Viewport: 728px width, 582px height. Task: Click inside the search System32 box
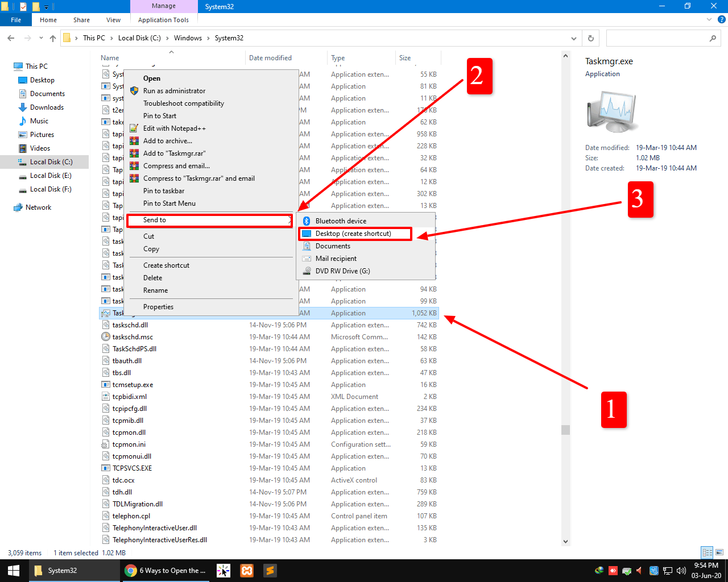663,38
